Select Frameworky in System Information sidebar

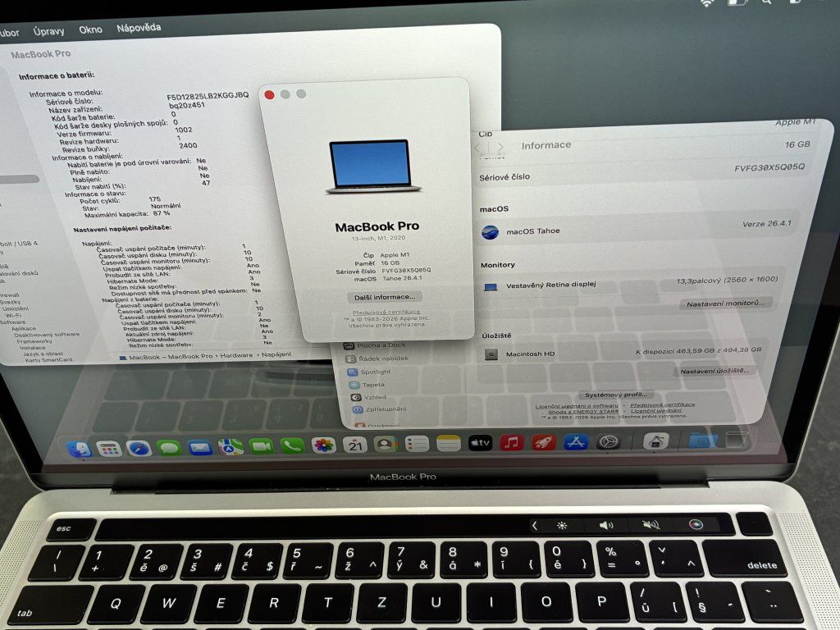pyautogui.click(x=34, y=341)
